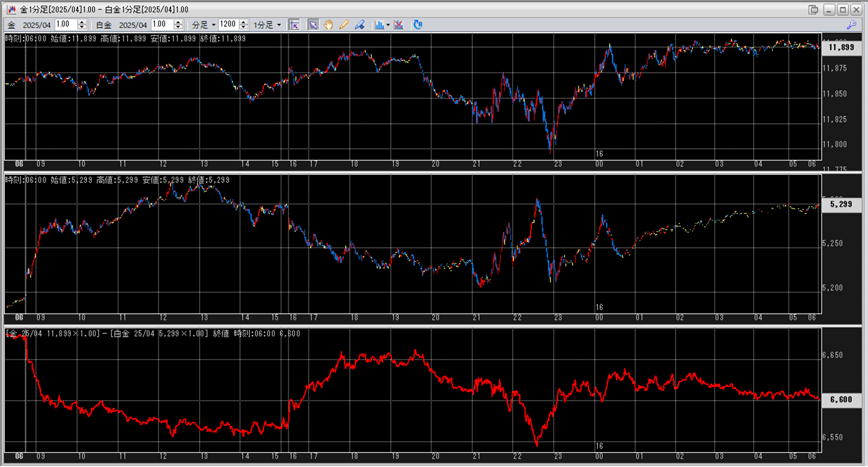Click the line edit pen icon
Image resolution: width=868 pixels, height=467 pixels.
pos(359,25)
